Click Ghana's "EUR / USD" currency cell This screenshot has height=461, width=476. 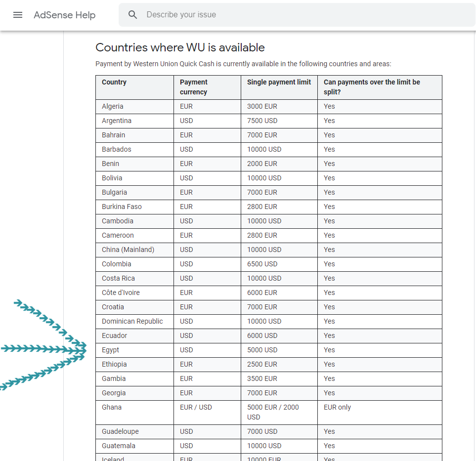point(207,413)
